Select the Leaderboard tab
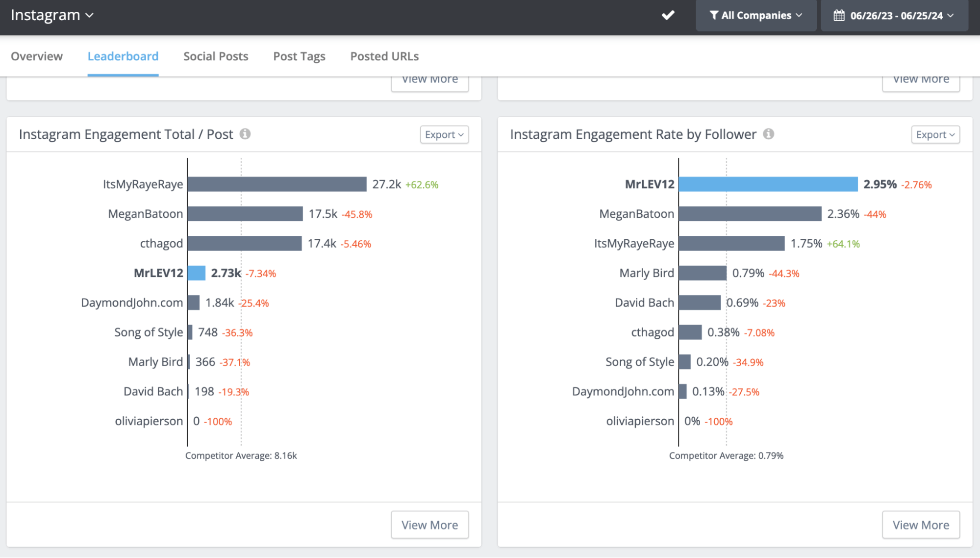 tap(123, 56)
